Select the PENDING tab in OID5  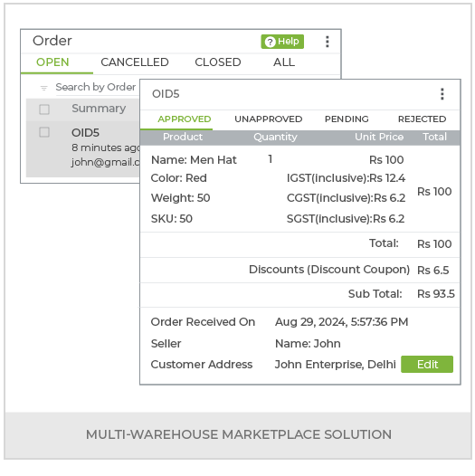click(347, 119)
